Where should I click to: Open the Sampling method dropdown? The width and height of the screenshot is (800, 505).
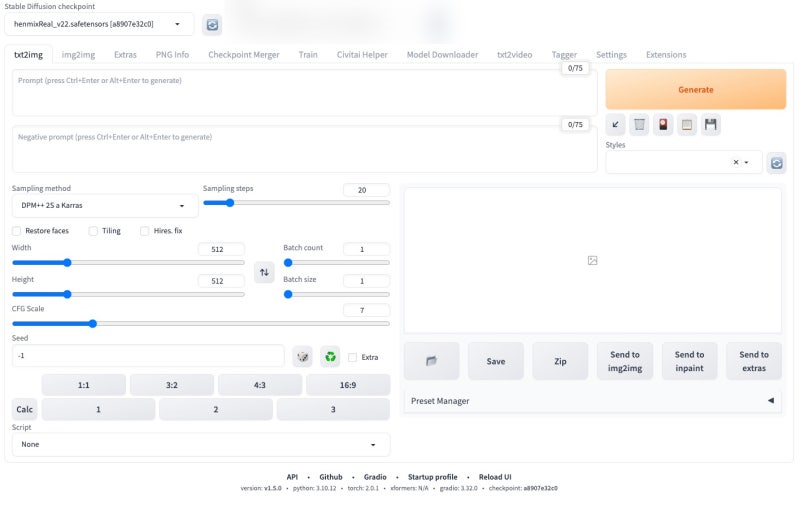[x=105, y=206]
